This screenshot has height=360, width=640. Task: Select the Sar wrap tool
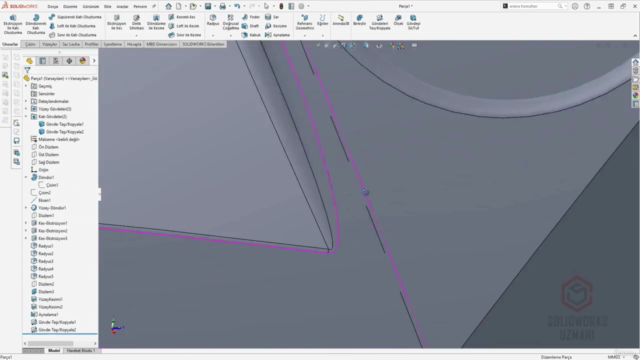tap(272, 17)
